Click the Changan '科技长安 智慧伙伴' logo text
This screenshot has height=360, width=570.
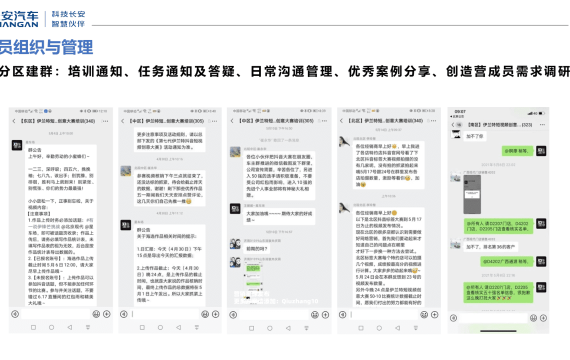68,19
